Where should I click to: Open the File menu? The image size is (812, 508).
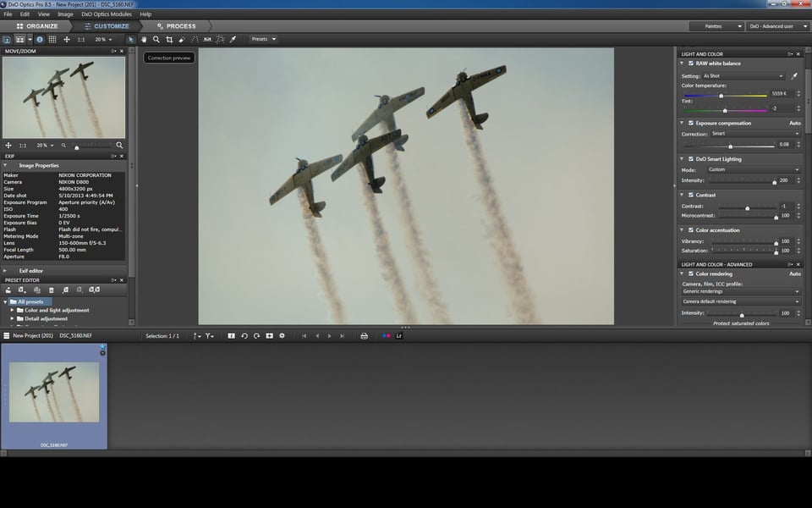8,14
